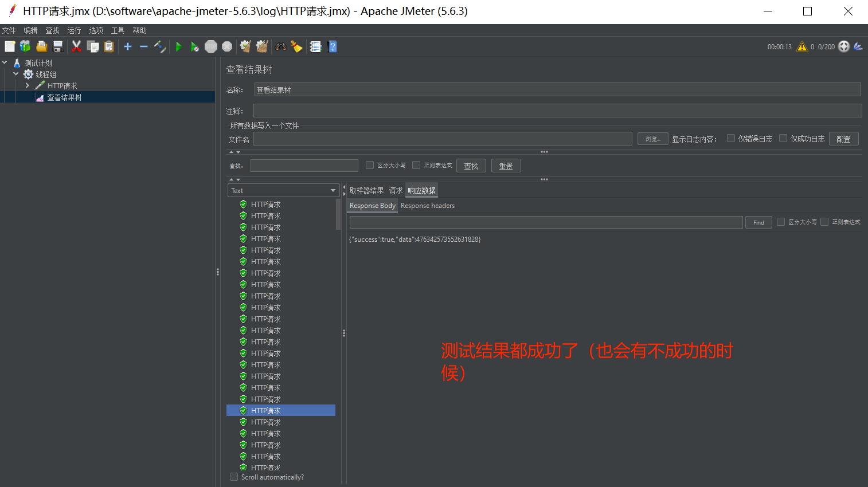The image size is (868, 487).
Task: Open the 查找 menu
Action: pyautogui.click(x=52, y=30)
